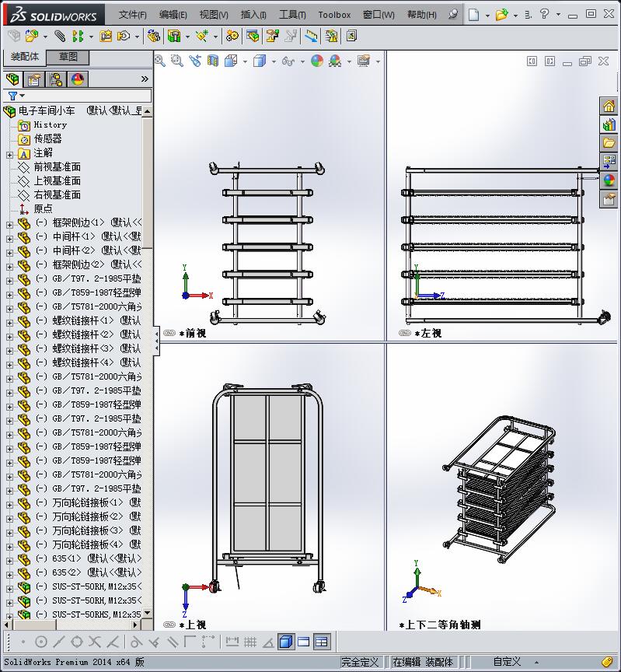Select the 前视基准面 plane

click(x=58, y=166)
